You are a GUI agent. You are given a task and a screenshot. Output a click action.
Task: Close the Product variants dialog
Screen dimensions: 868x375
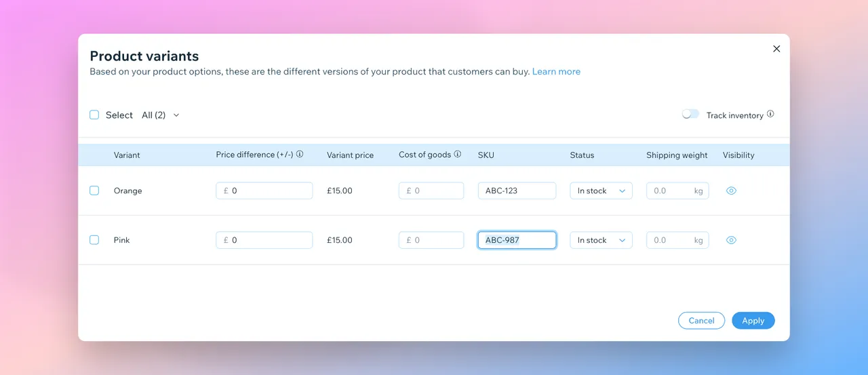776,49
